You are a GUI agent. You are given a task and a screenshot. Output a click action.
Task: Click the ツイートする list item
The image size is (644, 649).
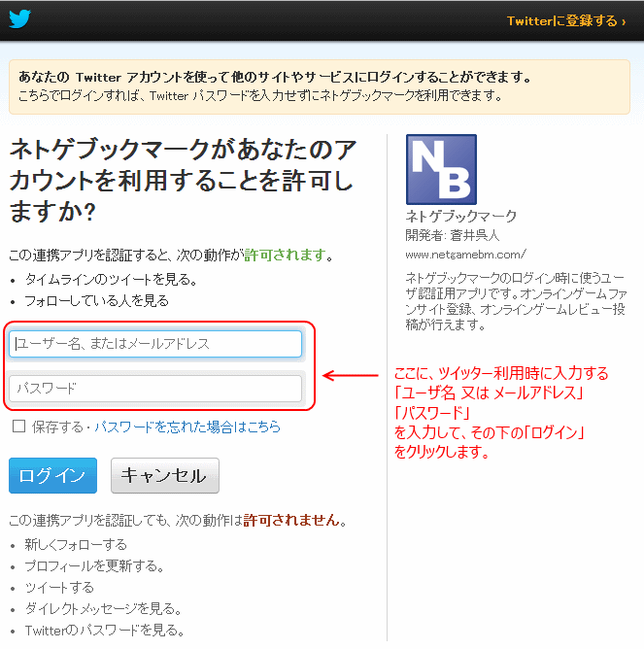point(59,588)
